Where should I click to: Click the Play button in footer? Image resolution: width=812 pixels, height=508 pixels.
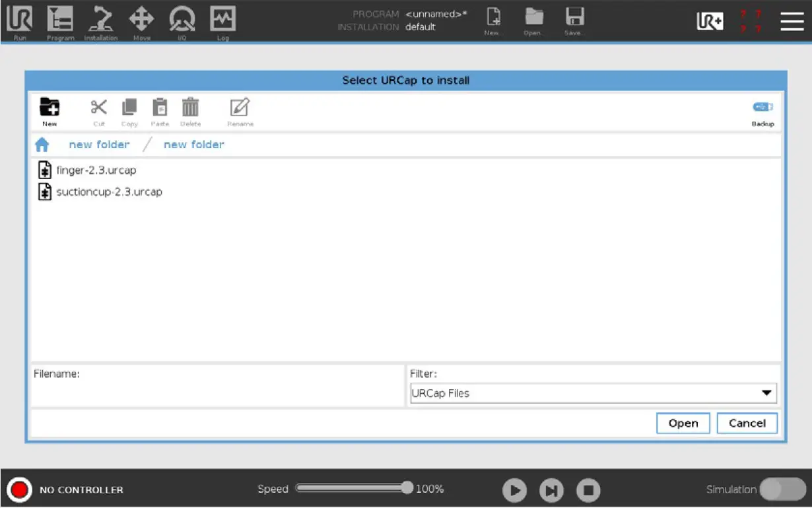[x=514, y=490]
